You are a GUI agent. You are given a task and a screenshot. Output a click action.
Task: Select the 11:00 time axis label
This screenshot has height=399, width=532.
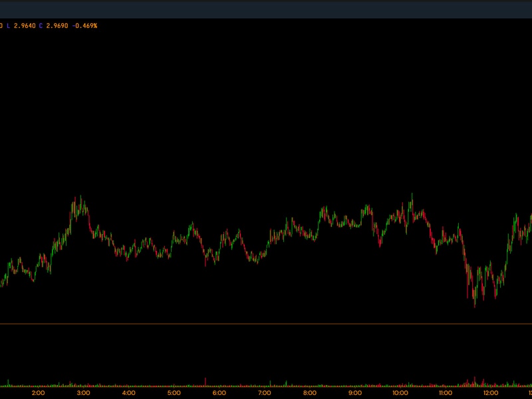tap(446, 393)
